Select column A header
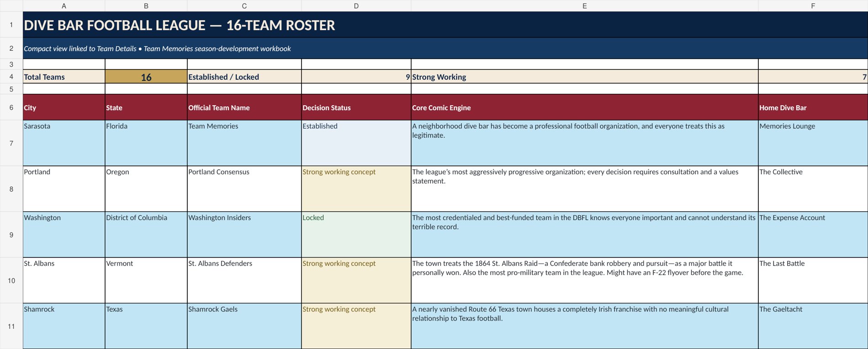This screenshot has height=349, width=868. 64,6
